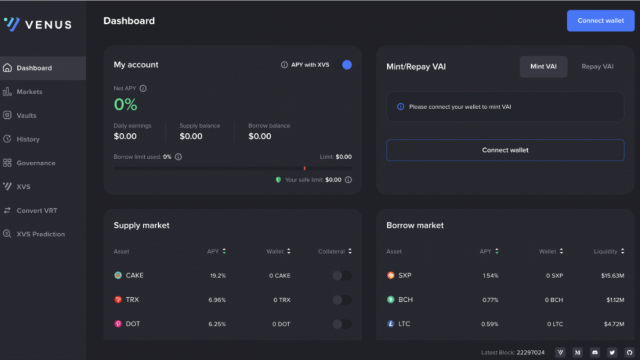This screenshot has width=640, height=360.
Task: Click the Convert VRT swap arrows icon
Action: (7, 210)
